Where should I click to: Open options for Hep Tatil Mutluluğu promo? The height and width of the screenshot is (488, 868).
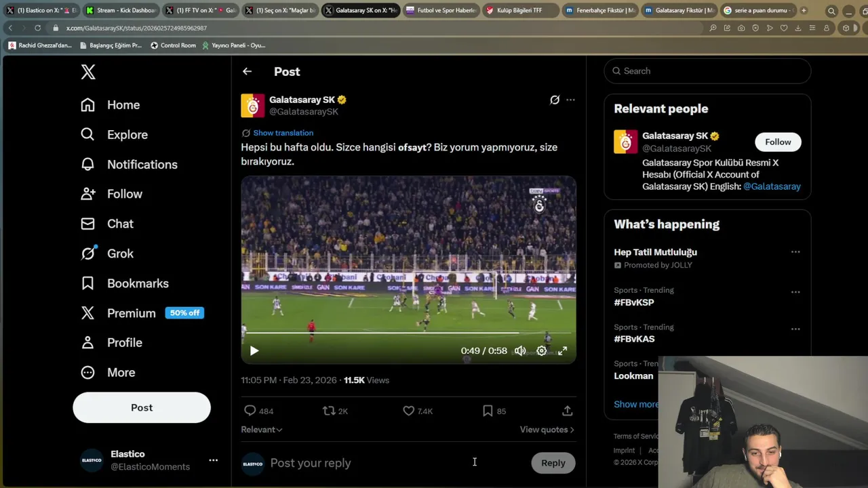(795, 252)
